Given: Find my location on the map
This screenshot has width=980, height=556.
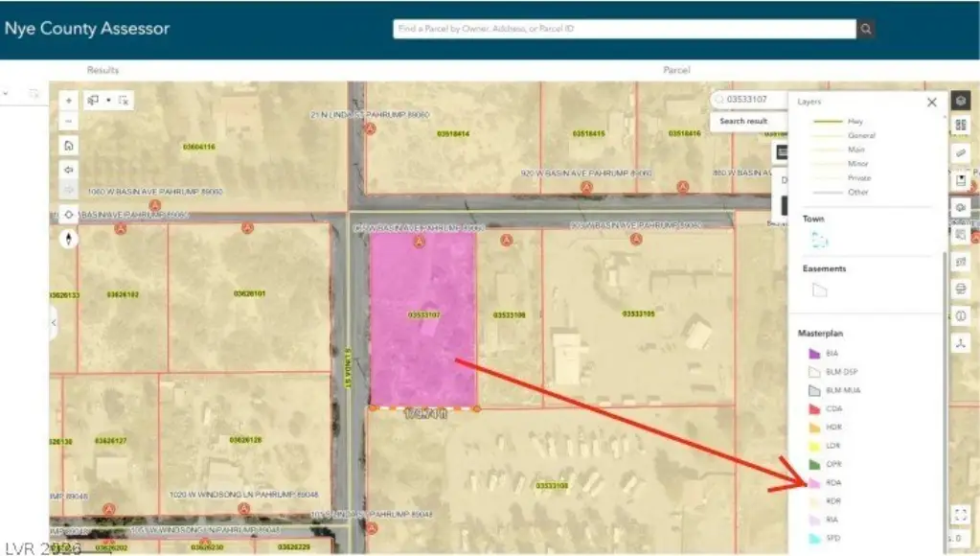Looking at the screenshot, I should pyautogui.click(x=69, y=215).
